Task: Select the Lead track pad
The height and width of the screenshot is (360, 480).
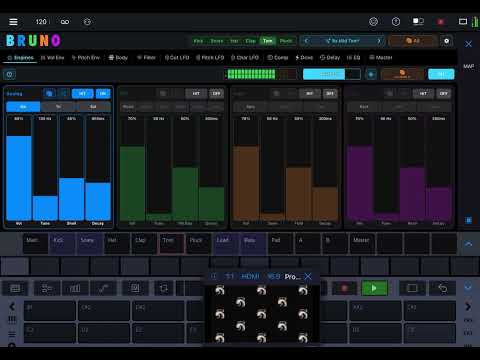Action: pyautogui.click(x=226, y=244)
